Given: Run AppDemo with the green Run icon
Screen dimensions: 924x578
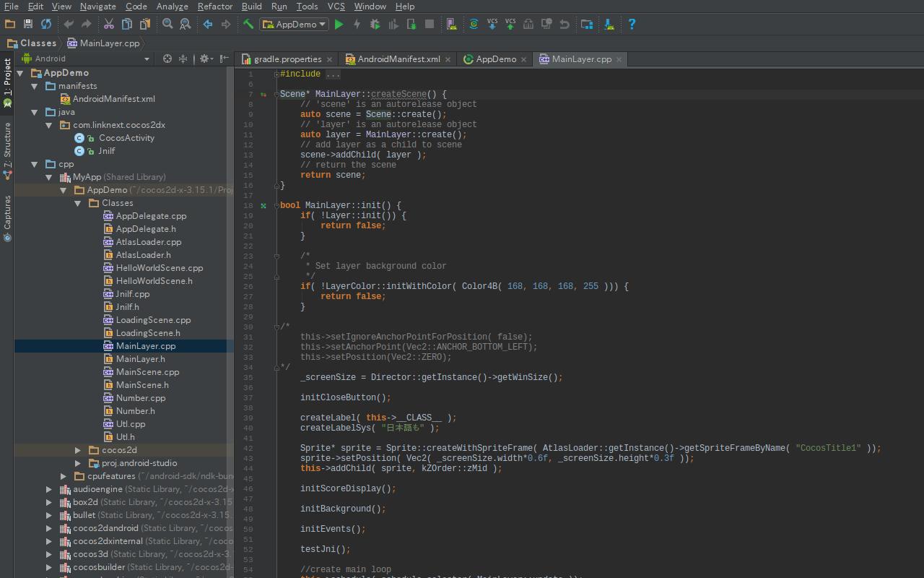Looking at the screenshot, I should 339,24.
